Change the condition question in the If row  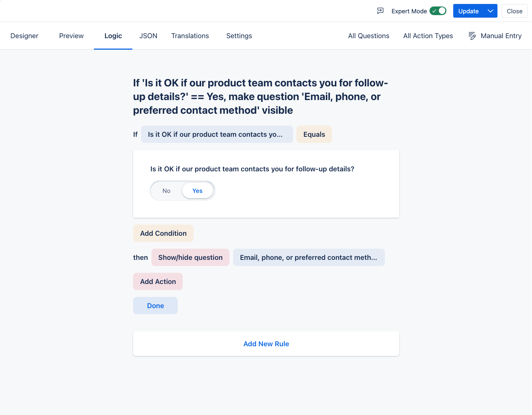tap(217, 134)
